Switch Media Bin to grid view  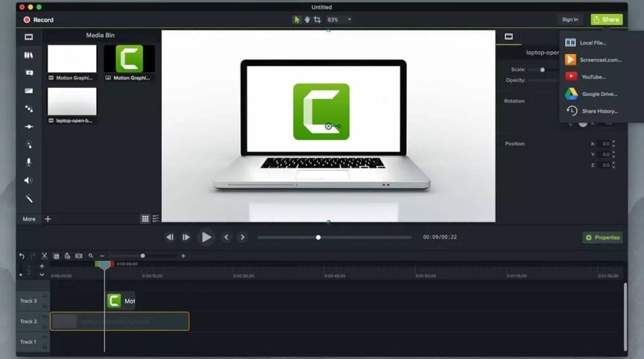(x=145, y=219)
